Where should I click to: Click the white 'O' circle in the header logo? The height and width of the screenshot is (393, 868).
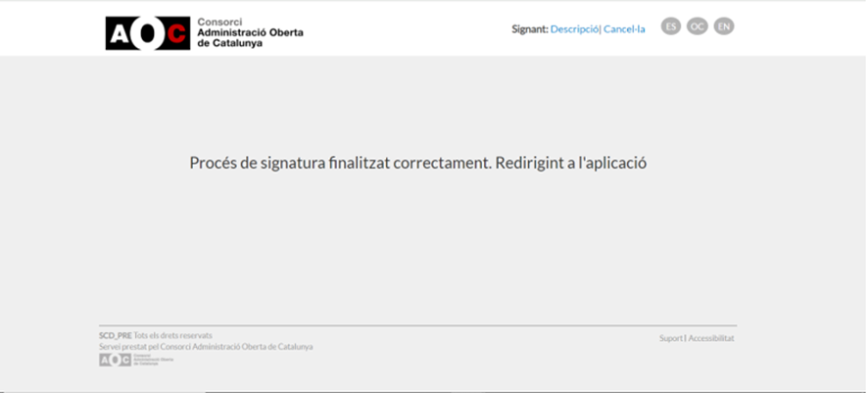pyautogui.click(x=148, y=33)
